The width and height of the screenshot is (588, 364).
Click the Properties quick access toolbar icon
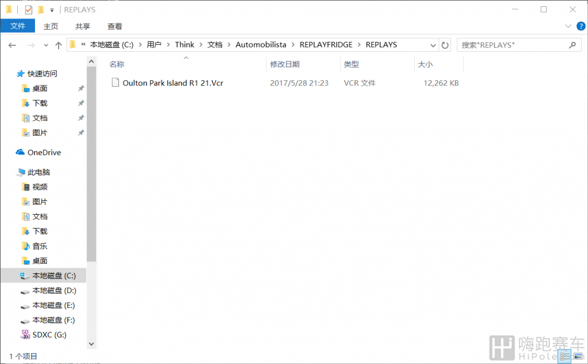click(x=29, y=9)
